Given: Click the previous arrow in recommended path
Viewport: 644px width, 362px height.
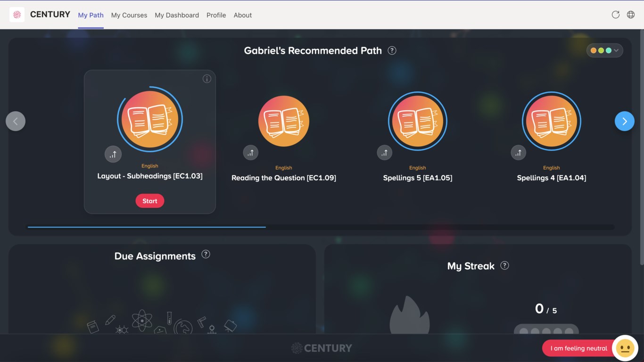Looking at the screenshot, I should tap(16, 121).
